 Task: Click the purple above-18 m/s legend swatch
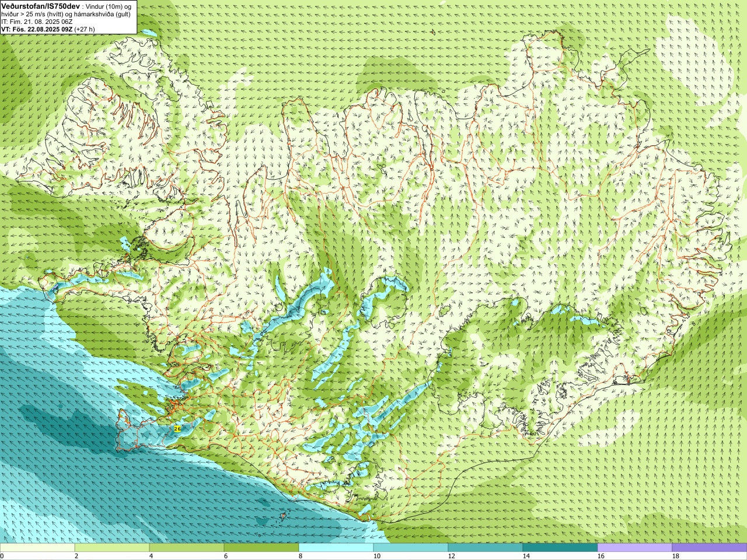pyautogui.click(x=710, y=548)
